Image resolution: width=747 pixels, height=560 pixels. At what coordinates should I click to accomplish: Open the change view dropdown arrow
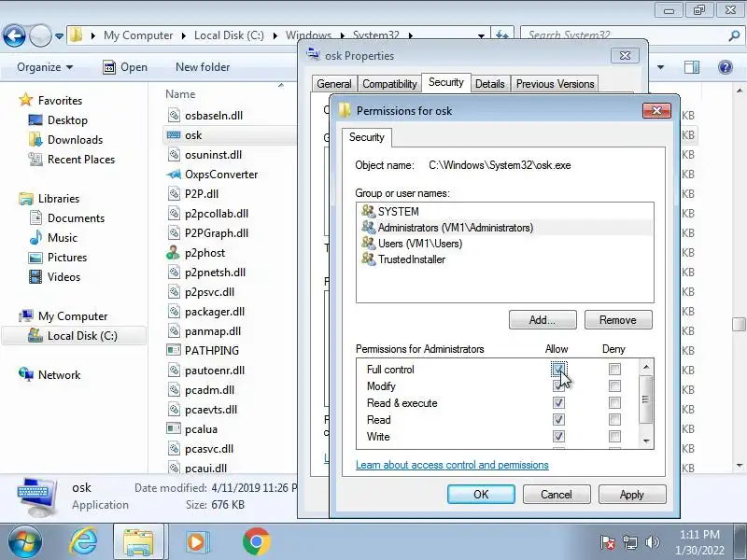pos(660,67)
